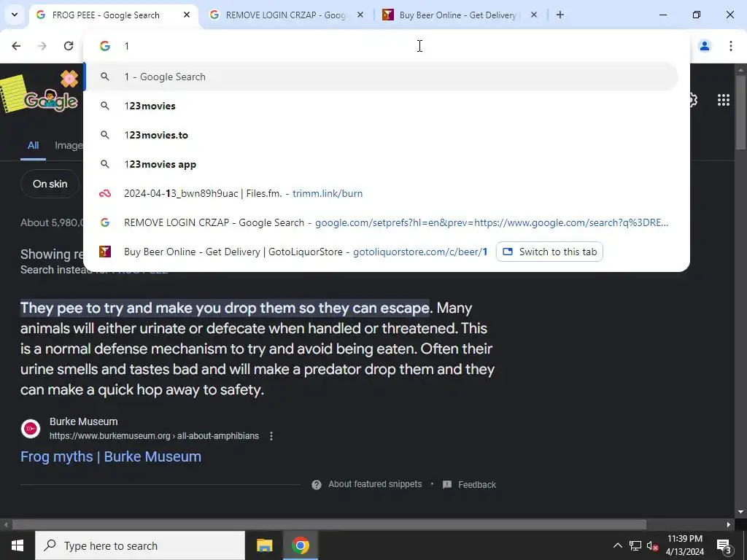This screenshot has width=747, height=560.
Task: Open Google apps grid icon
Action: pyautogui.click(x=723, y=100)
